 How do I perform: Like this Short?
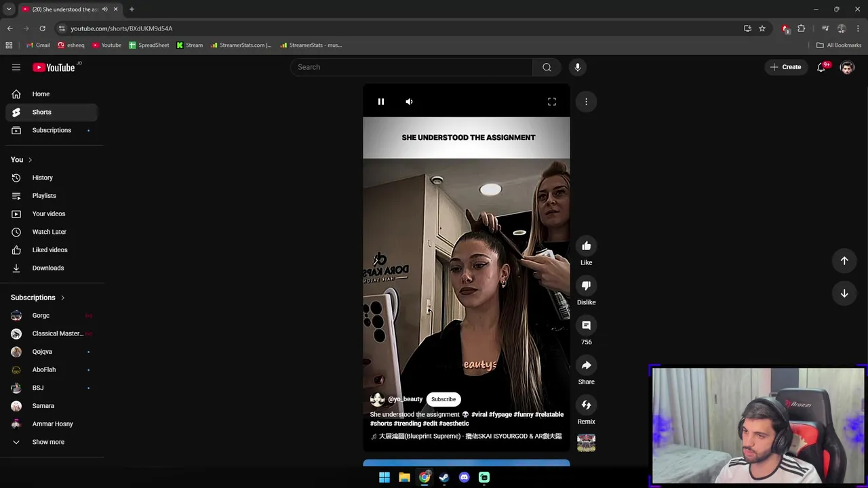pyautogui.click(x=587, y=246)
